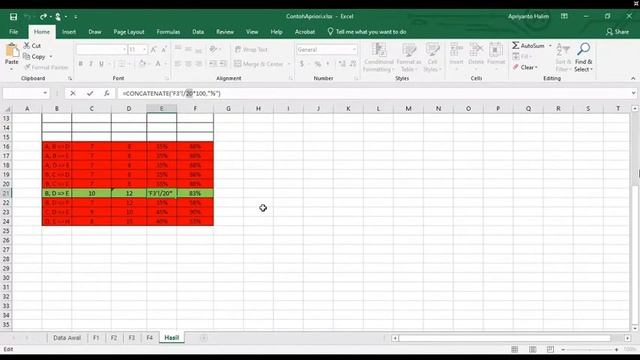Click Page Break Preview icon in status bar
This screenshot has width=640, height=360.
pos(551,349)
